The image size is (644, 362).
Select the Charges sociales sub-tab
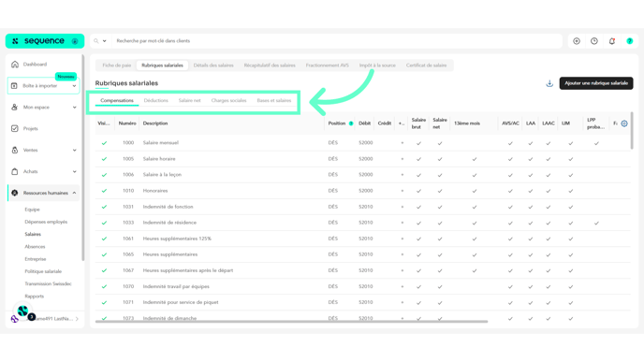tap(228, 101)
